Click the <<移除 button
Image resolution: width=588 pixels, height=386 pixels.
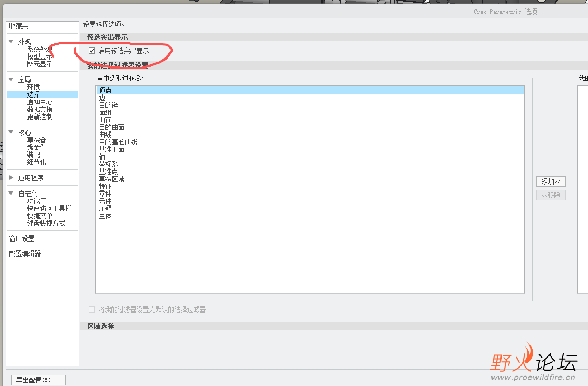551,195
